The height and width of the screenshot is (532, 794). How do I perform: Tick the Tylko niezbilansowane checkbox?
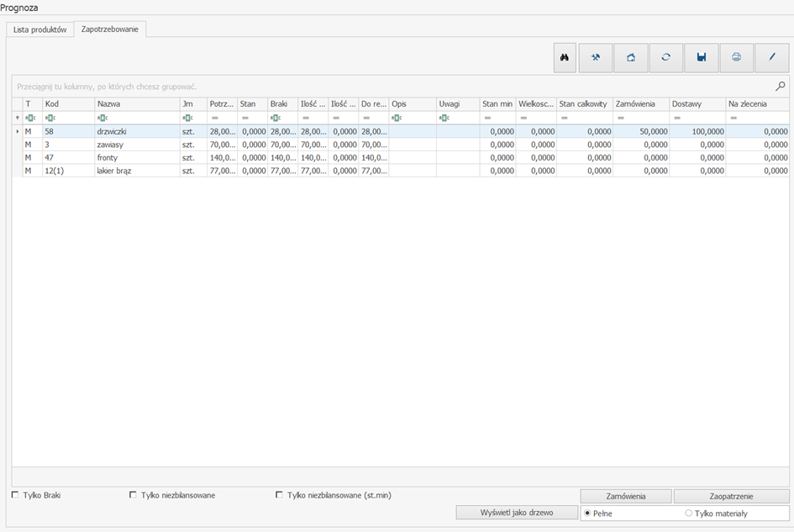pyautogui.click(x=133, y=495)
